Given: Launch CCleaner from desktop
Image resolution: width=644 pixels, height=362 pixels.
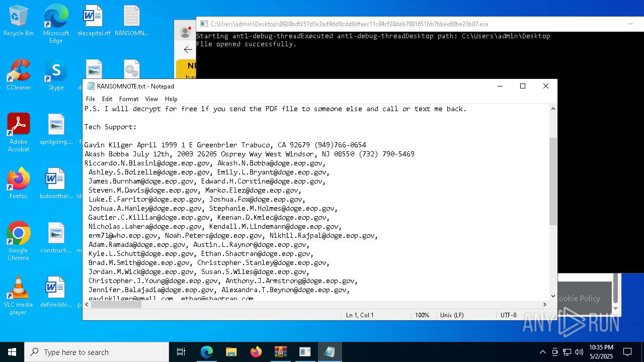Looking at the screenshot, I should point(19,75).
